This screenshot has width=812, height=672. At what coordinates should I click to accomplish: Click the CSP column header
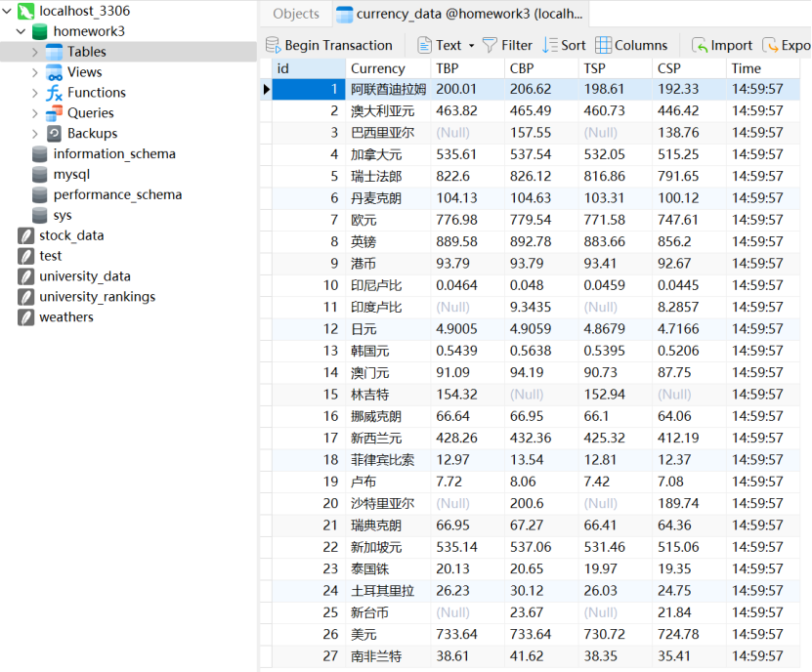click(689, 68)
